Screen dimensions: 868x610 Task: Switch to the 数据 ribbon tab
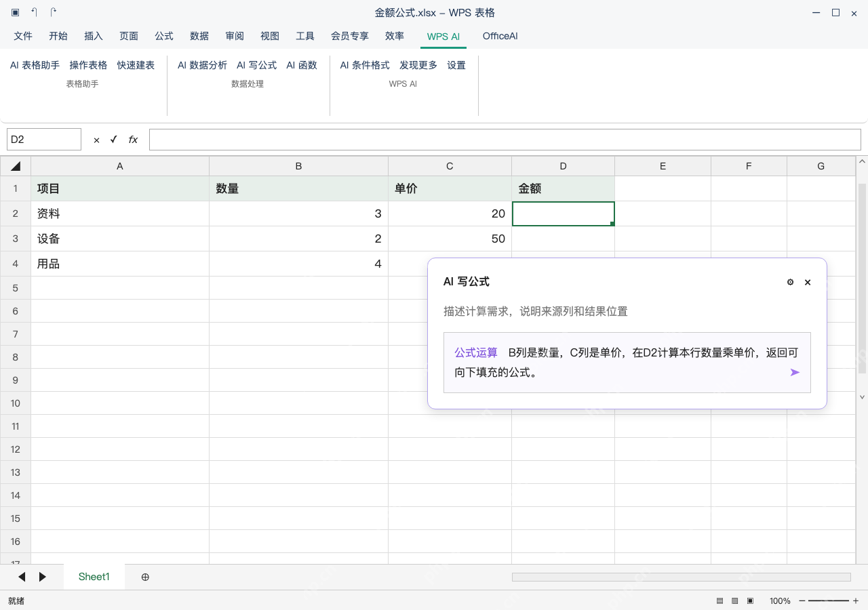tap(199, 36)
